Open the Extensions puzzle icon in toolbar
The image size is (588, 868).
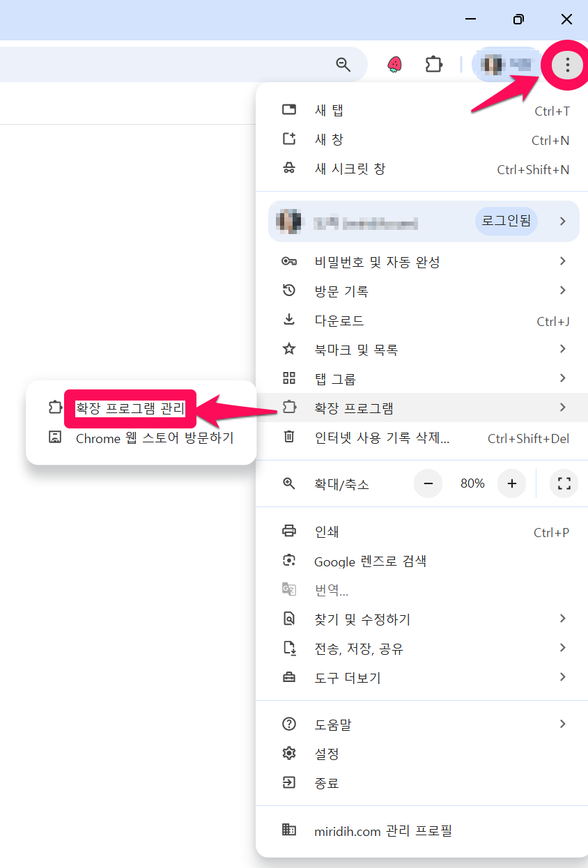tap(433, 65)
